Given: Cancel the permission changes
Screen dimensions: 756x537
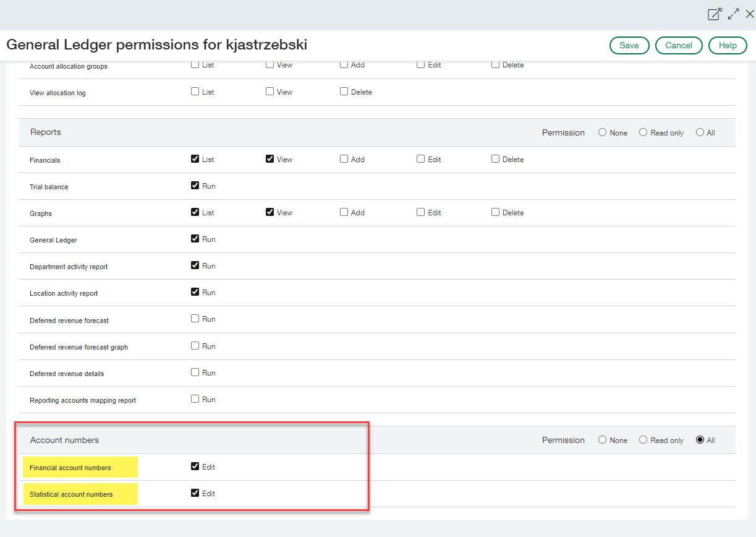Looking at the screenshot, I should 678,45.
